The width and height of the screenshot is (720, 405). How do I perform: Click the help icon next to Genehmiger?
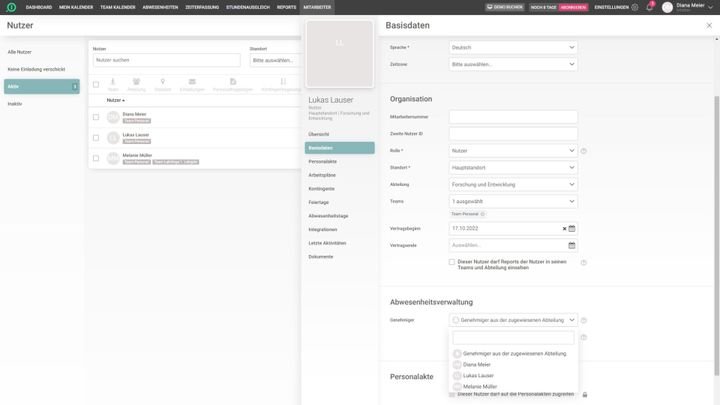point(584,320)
